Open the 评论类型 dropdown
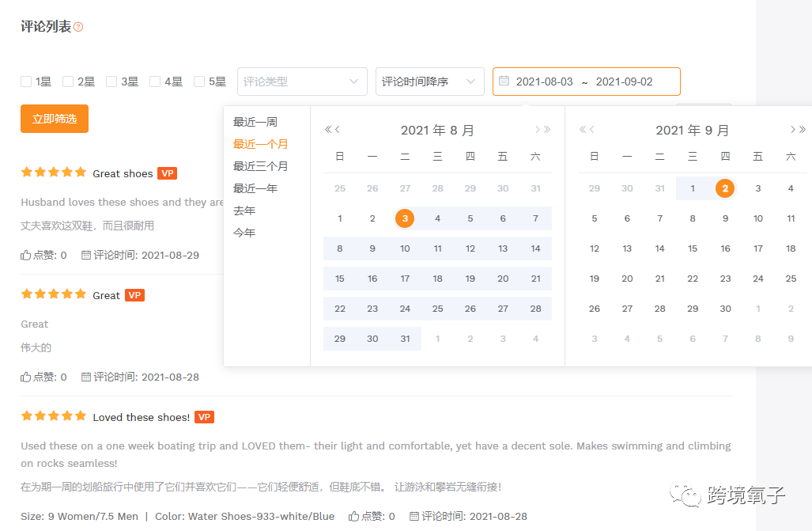This screenshot has height=531, width=812. tap(302, 82)
